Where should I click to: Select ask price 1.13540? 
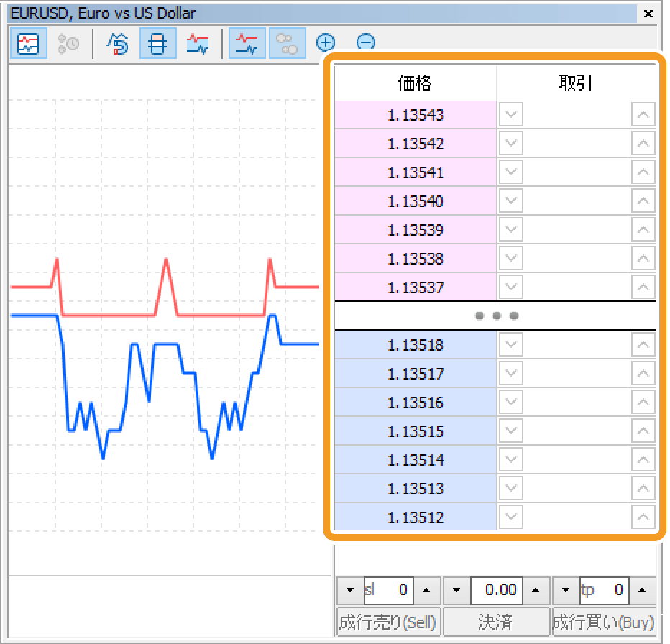tap(416, 201)
